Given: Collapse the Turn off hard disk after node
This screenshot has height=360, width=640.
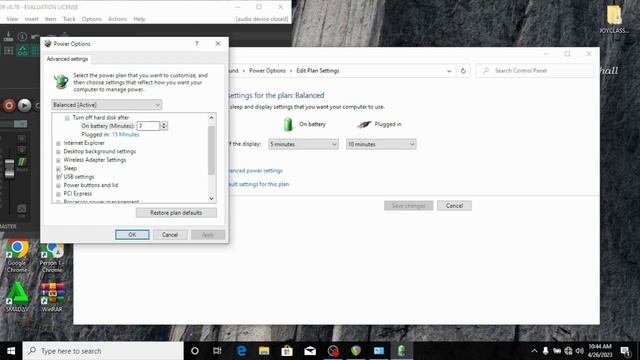Looking at the screenshot, I should [67, 118].
